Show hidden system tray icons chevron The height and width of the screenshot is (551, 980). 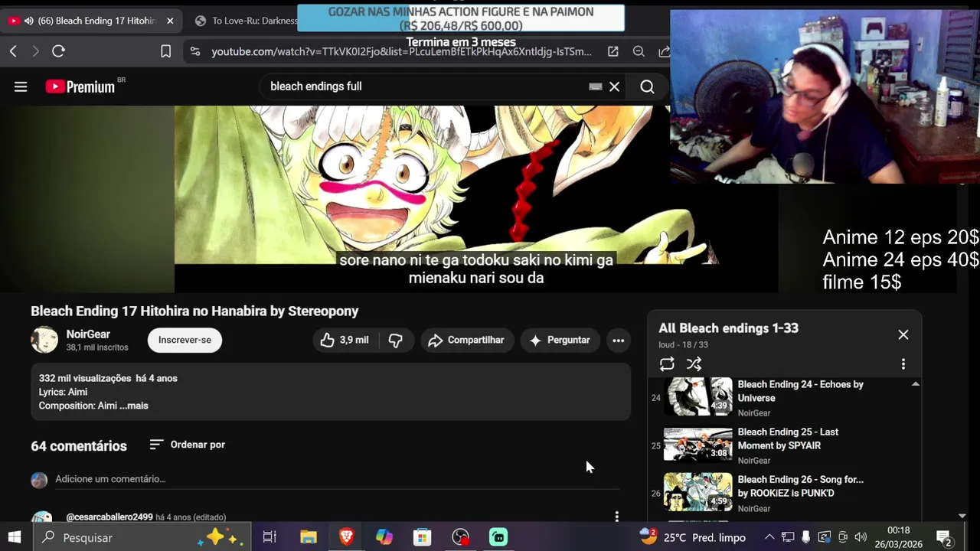click(769, 537)
